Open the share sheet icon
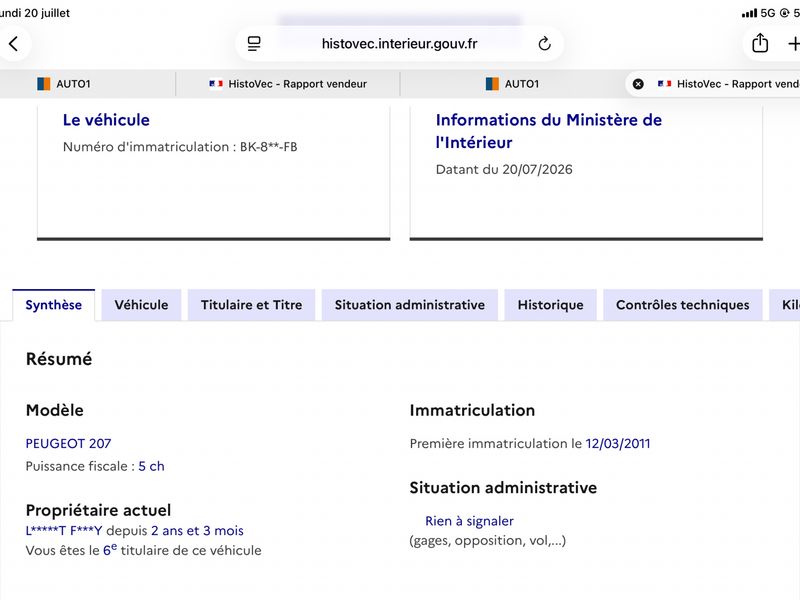The image size is (800, 600). pos(760,43)
